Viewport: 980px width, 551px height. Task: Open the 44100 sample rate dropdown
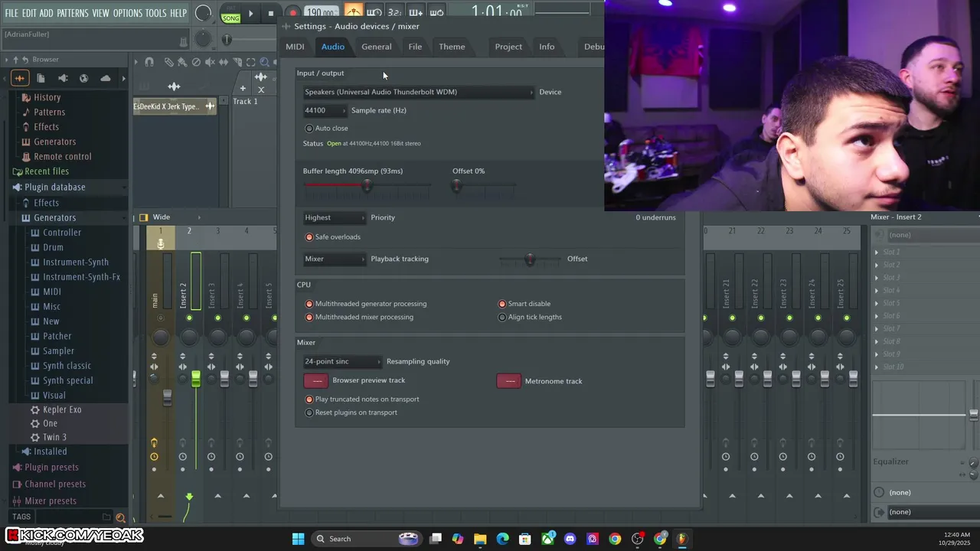click(x=325, y=110)
